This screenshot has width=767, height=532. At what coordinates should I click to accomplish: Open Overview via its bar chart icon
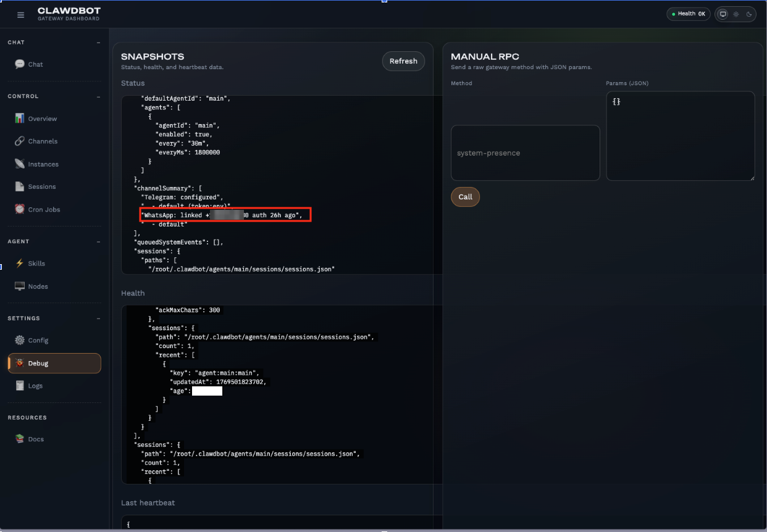click(x=20, y=118)
